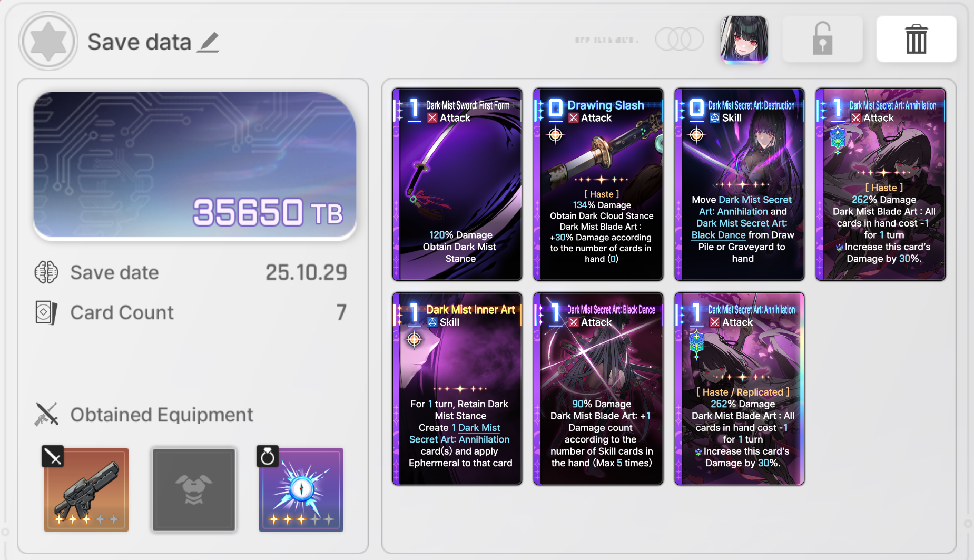Select the empty armor equipment slot
Screen dimensions: 974x560
pos(194,489)
